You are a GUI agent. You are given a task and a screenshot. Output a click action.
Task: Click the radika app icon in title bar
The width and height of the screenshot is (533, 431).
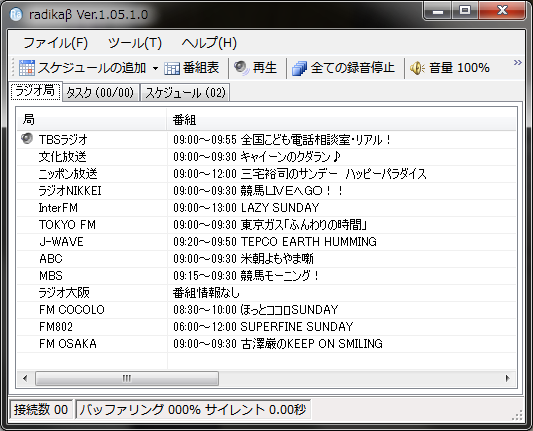tap(16, 14)
